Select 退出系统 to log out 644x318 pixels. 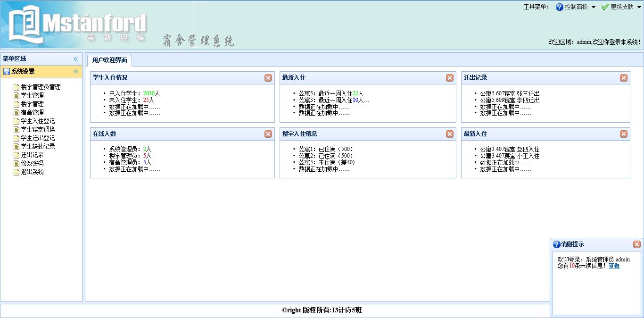32,172
